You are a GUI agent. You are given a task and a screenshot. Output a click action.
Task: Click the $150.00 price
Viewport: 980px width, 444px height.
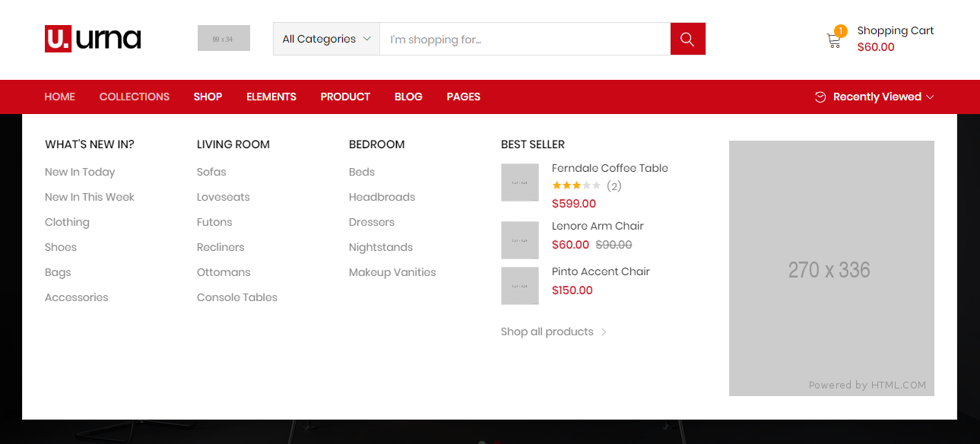click(572, 290)
